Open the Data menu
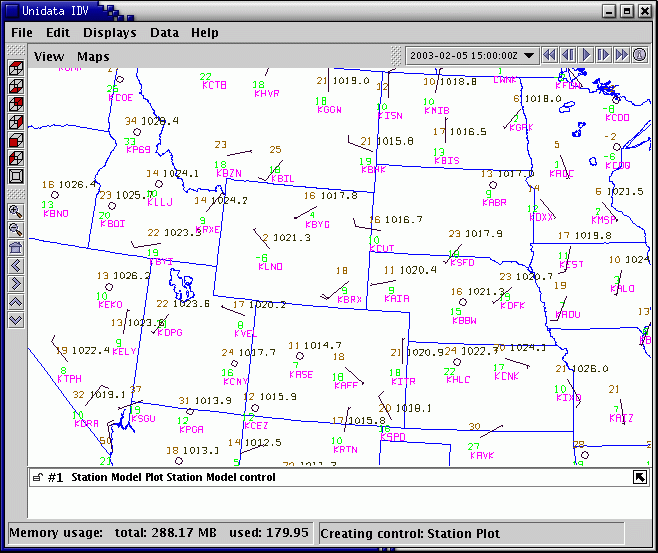 point(164,33)
